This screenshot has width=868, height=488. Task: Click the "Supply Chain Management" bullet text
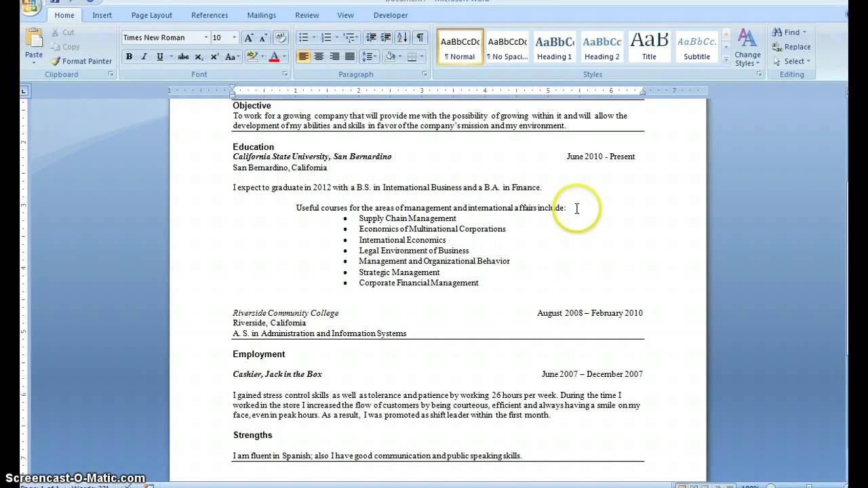click(x=408, y=218)
